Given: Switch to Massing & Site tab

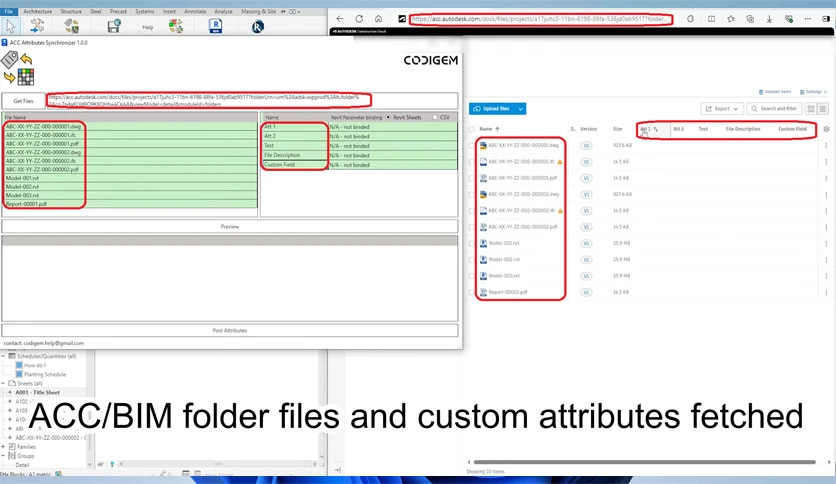Looking at the screenshot, I should (x=259, y=11).
